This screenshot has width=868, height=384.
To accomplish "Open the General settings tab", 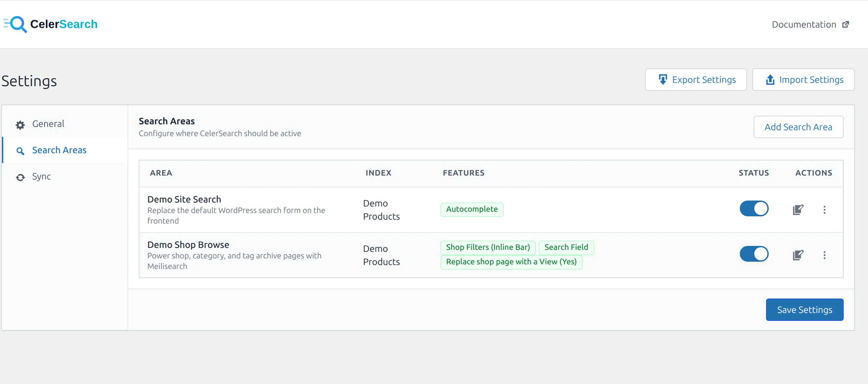I will (x=65, y=124).
